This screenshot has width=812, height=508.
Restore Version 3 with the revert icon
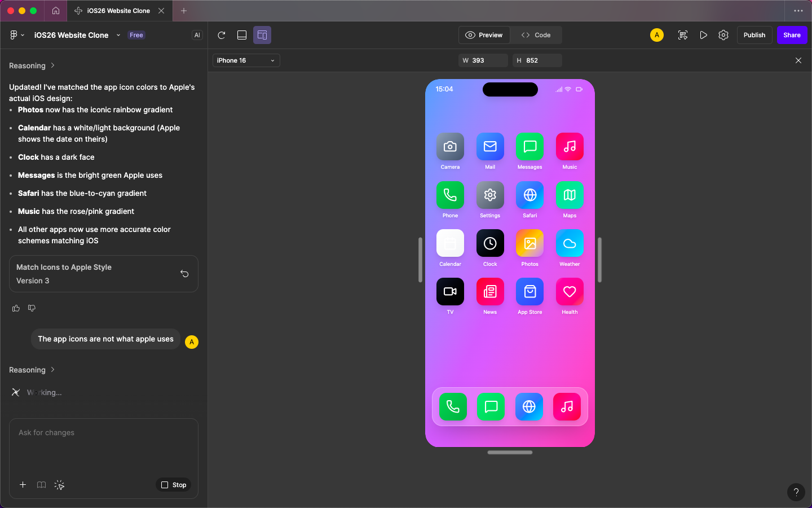[x=184, y=274]
